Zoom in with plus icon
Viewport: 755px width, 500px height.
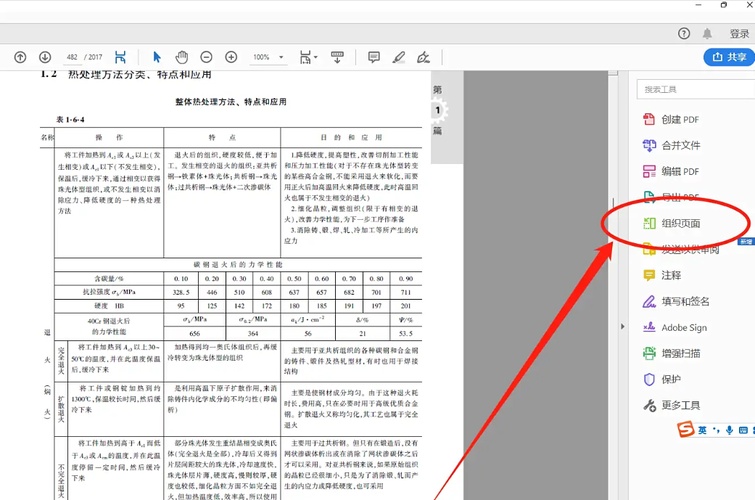coord(231,57)
